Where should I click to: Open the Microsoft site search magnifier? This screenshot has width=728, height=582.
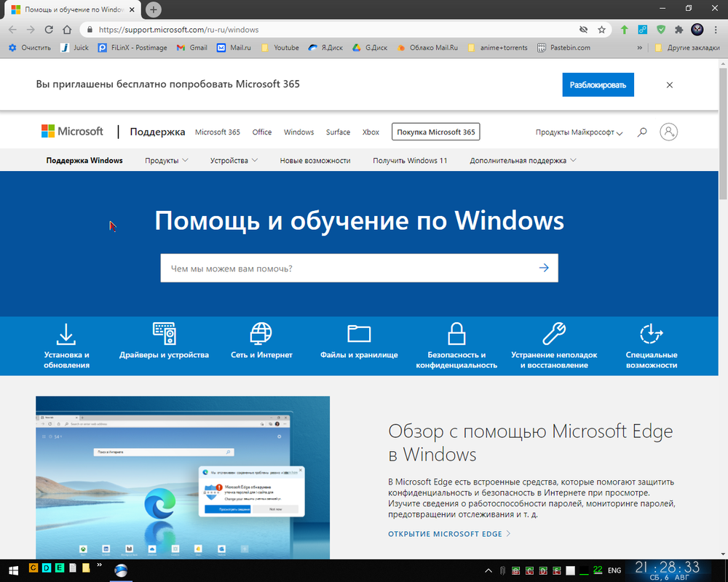(642, 132)
